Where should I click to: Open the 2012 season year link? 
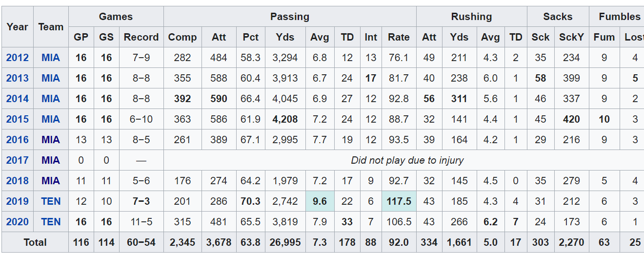point(17,58)
